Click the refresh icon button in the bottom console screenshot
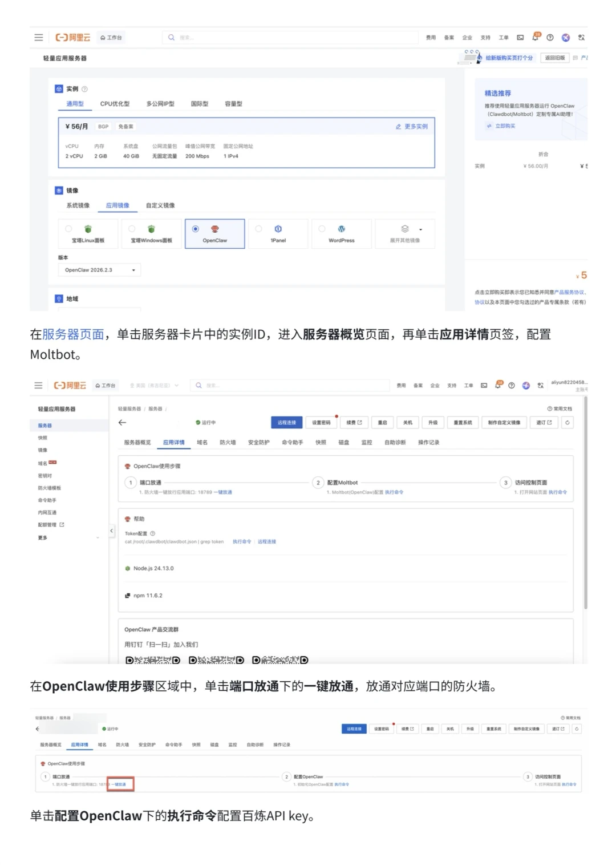Screen dimensions: 616x866 [577, 729]
